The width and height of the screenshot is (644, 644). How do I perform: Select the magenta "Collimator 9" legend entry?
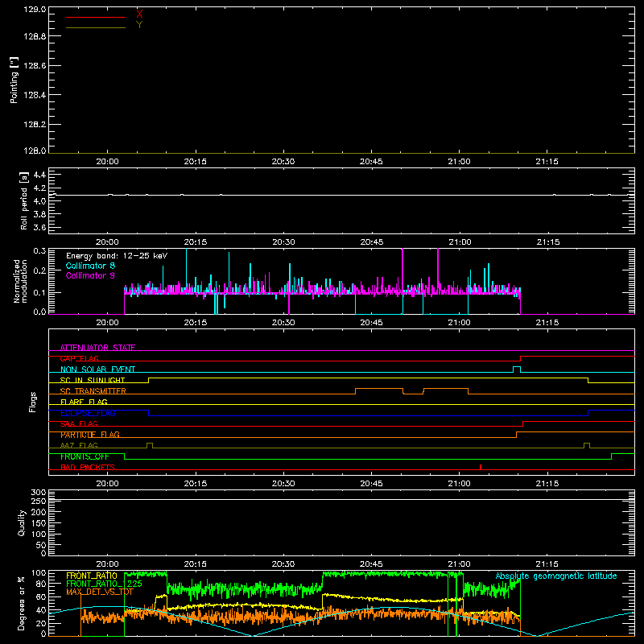click(x=90, y=275)
